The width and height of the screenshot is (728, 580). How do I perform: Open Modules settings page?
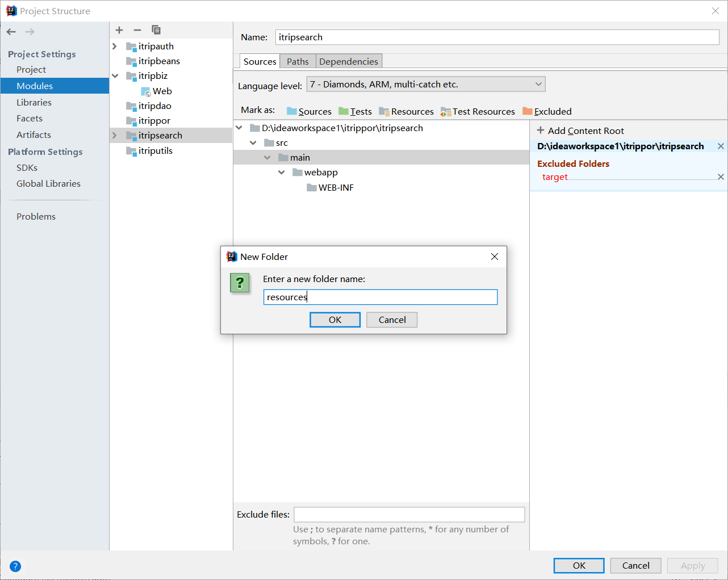35,86
